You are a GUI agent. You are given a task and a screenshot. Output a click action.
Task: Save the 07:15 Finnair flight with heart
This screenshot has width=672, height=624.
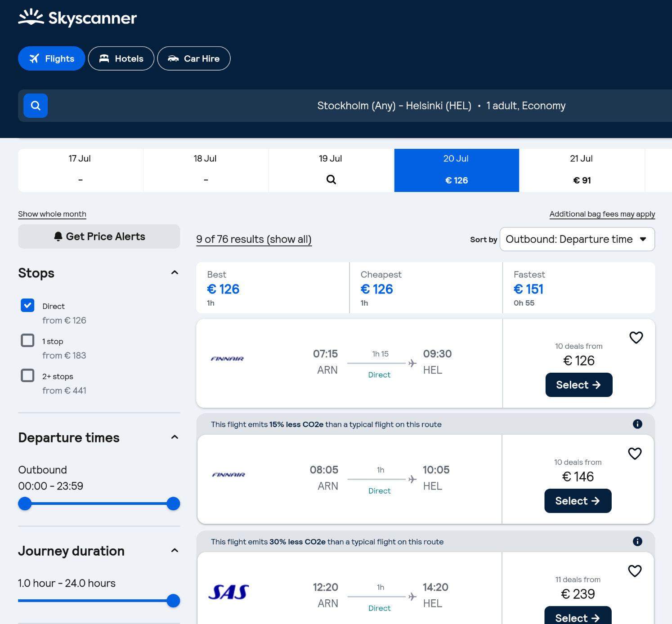pos(636,337)
